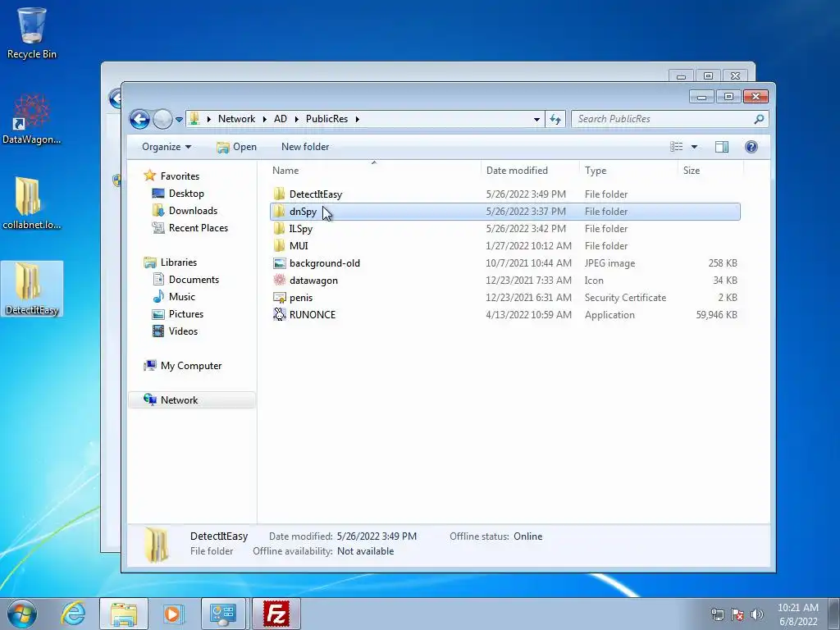Viewport: 840px width, 630px height.
Task: Select the MUI folder
Action: [x=505, y=246]
